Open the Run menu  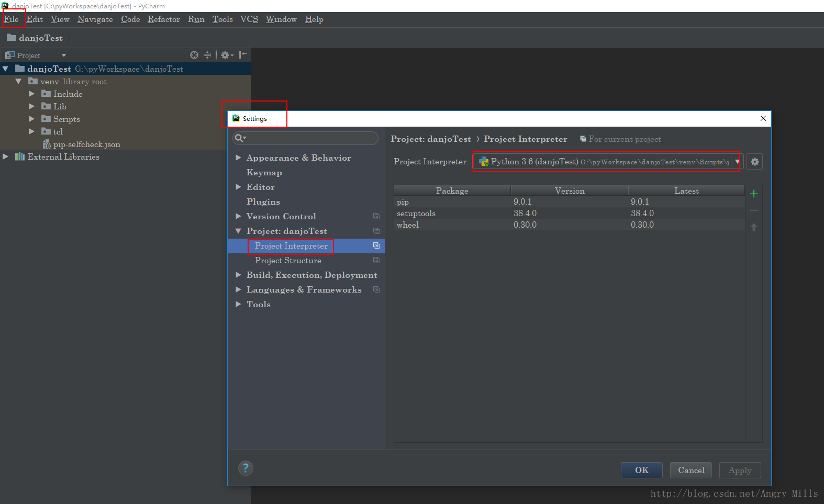tap(196, 19)
